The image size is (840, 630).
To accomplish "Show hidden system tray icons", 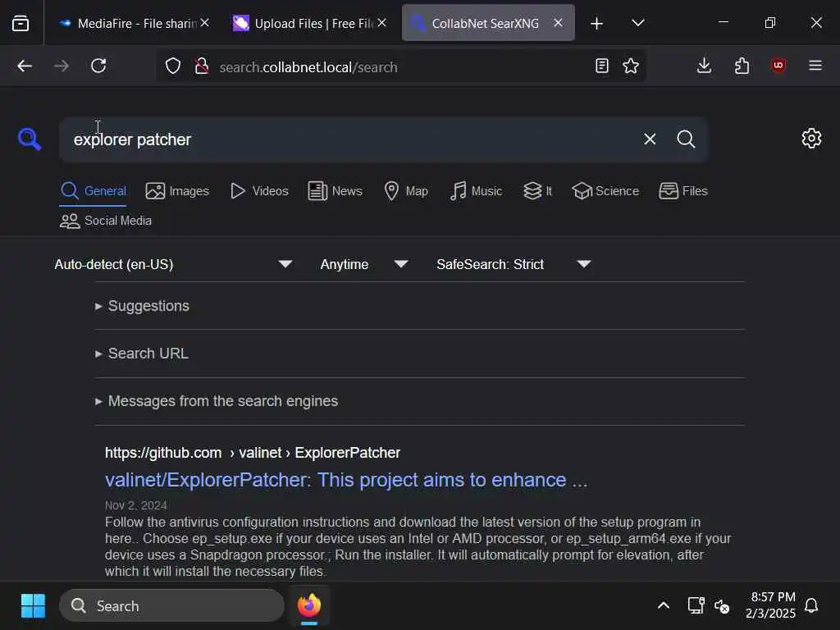I will [663, 606].
